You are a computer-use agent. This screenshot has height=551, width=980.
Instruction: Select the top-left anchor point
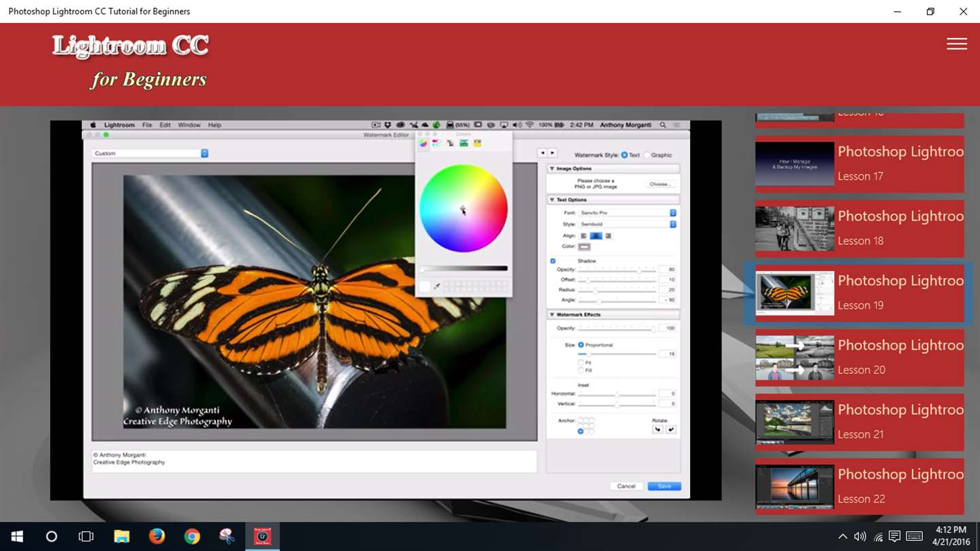click(x=581, y=420)
